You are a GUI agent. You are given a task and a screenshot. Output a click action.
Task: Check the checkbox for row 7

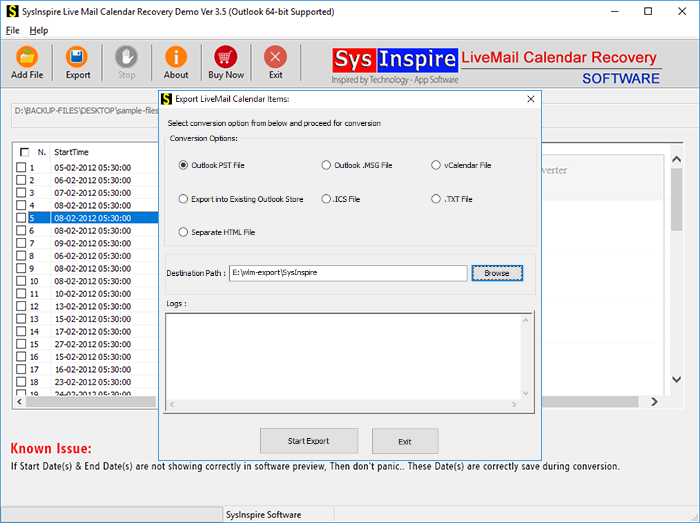pos(21,243)
